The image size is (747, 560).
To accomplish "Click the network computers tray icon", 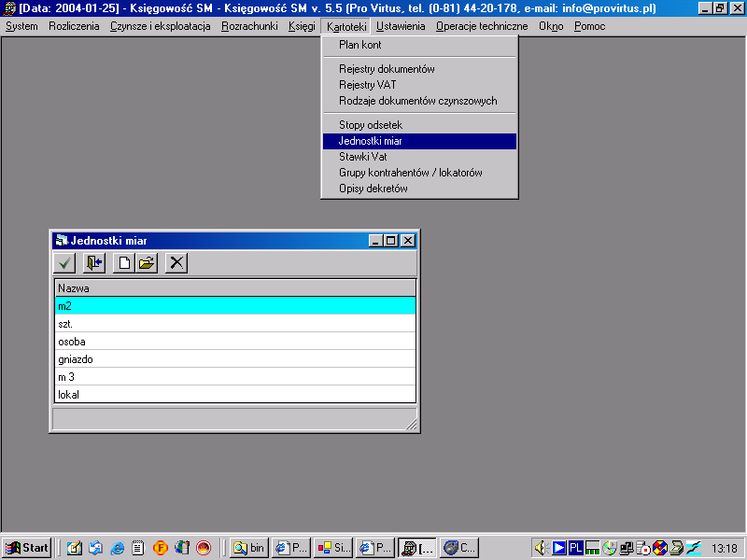I will coord(626,548).
